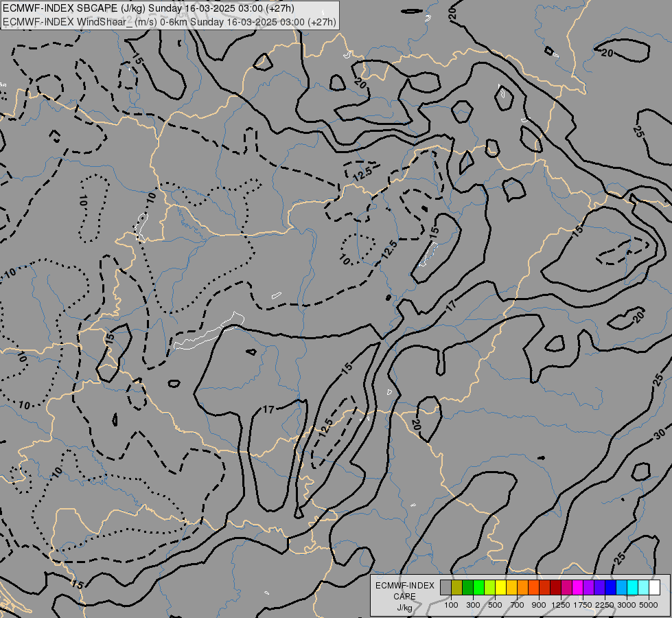The width and height of the screenshot is (672, 618).
Task: Click the 100 value in the legend
Action: click(451, 605)
